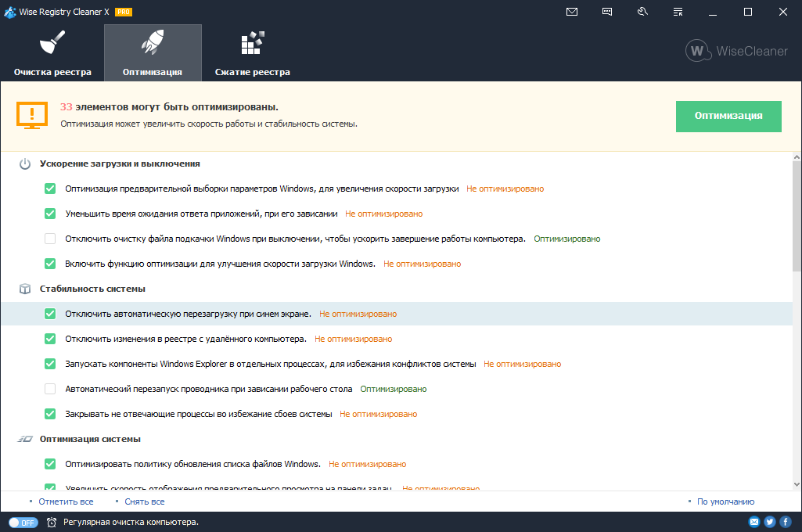Enable «Отключить очистку файла подкачки Windows»
Screen dimensions: 802x532
pos(49,239)
